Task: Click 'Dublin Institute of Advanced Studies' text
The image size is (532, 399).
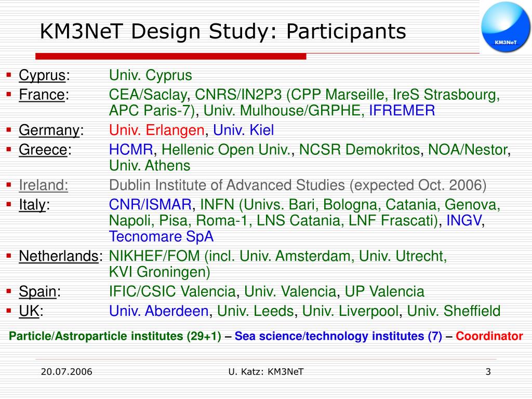Action: [227, 185]
